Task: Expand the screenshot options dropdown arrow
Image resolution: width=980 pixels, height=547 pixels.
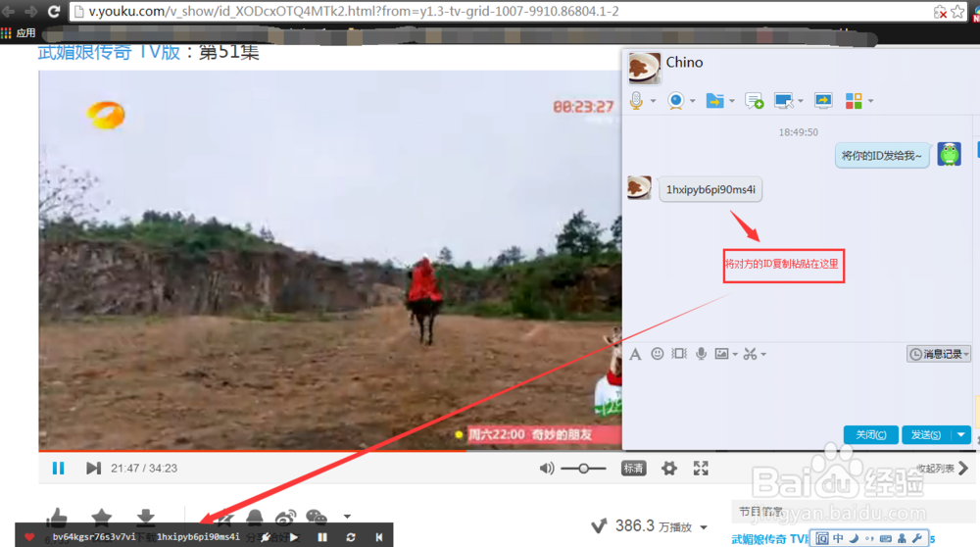Action: tap(763, 355)
